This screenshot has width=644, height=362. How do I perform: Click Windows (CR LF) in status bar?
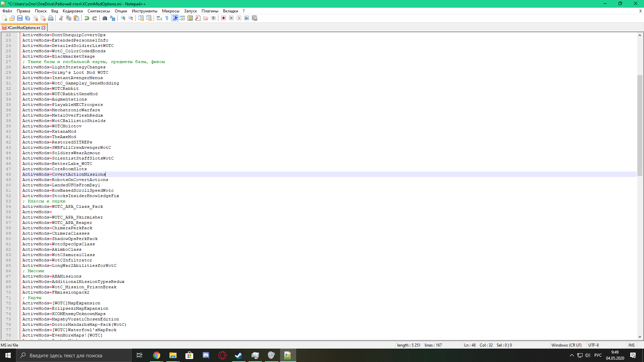click(x=567, y=345)
